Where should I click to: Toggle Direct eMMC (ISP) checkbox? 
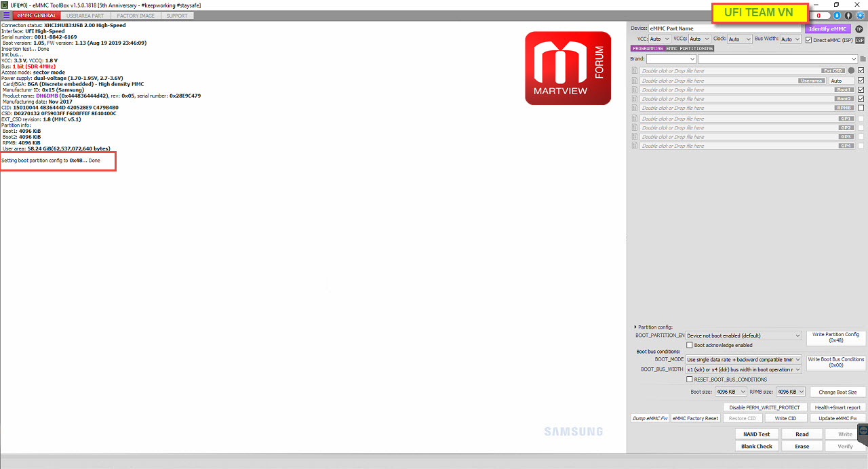(x=808, y=40)
